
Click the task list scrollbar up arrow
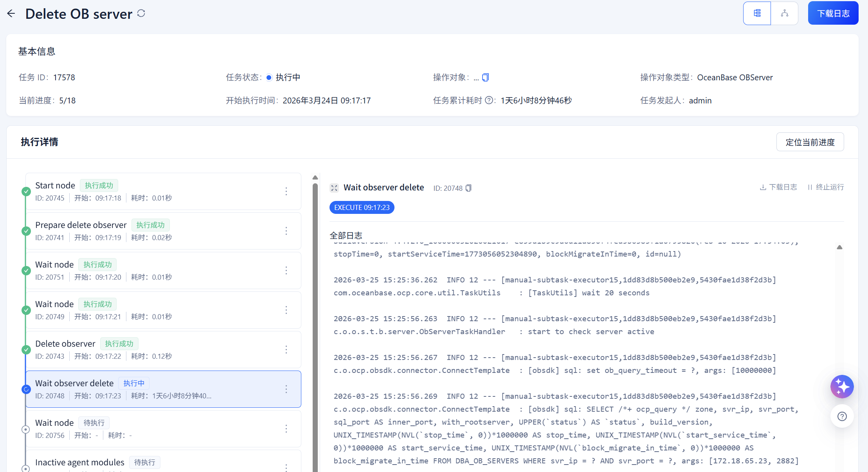click(315, 177)
